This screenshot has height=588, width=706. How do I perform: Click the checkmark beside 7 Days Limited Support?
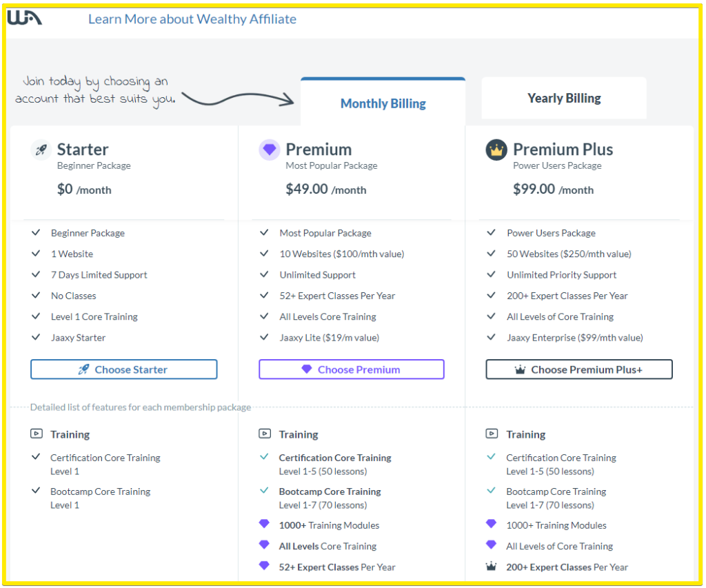[36, 274]
